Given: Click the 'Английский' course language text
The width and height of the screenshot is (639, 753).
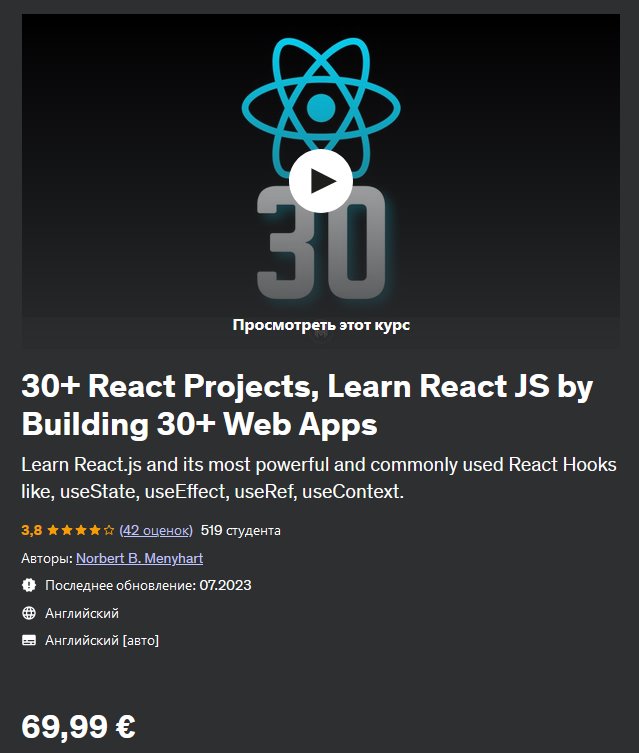Looking at the screenshot, I should click(x=82, y=613).
